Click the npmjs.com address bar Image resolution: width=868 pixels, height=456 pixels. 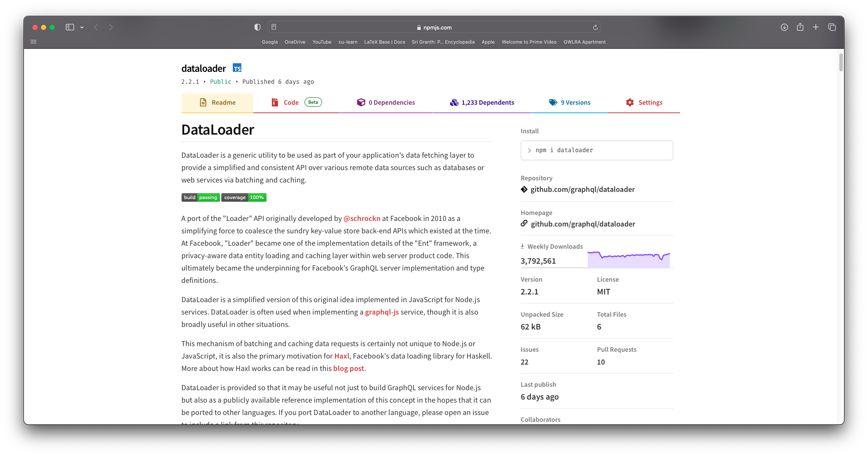(434, 27)
